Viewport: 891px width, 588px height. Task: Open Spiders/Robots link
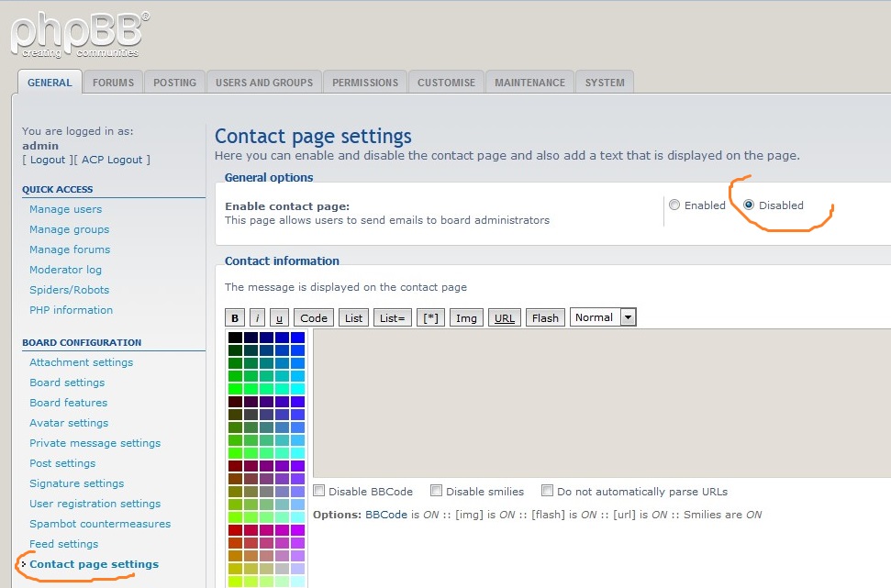tap(70, 290)
